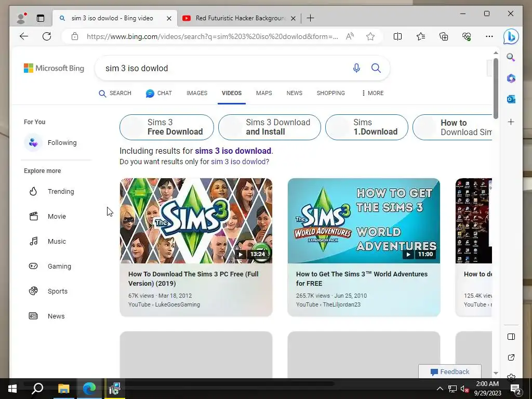Open the Feedback button
Image resolution: width=532 pixels, height=399 pixels.
450,372
